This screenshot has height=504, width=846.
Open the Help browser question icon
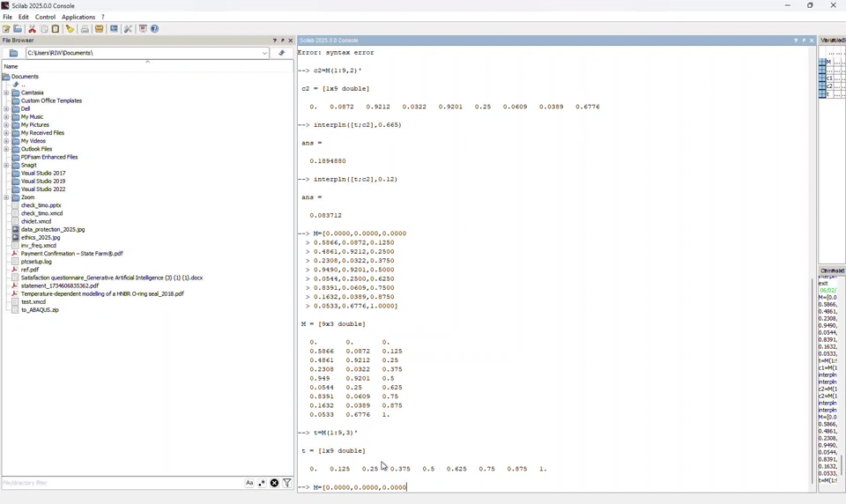[x=155, y=29]
